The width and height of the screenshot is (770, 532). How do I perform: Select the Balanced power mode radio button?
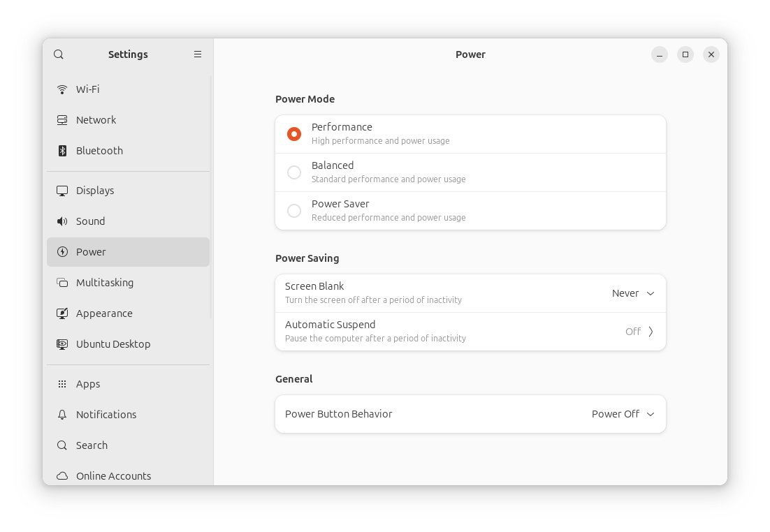pyautogui.click(x=294, y=172)
